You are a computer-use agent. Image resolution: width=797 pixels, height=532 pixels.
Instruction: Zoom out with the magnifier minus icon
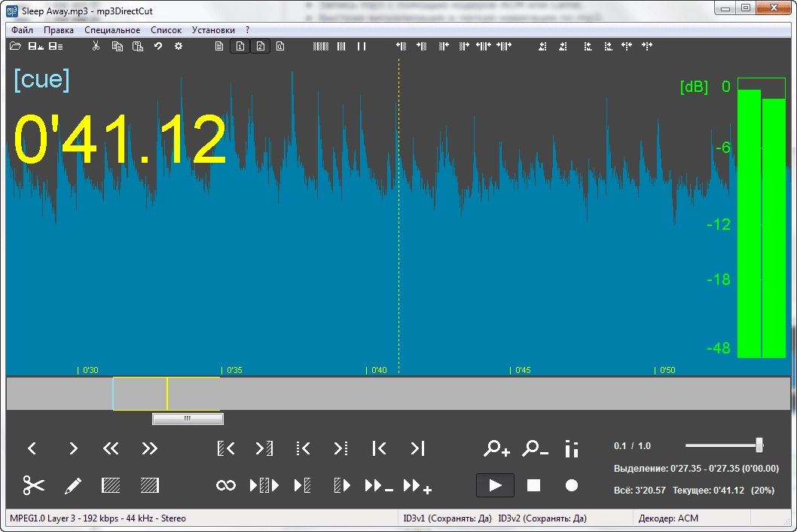coord(535,448)
